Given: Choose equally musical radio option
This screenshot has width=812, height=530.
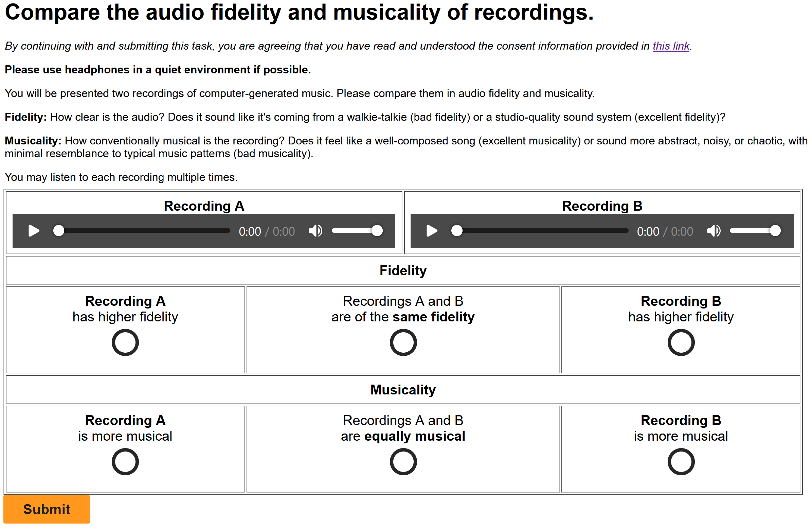Looking at the screenshot, I should [403, 462].
